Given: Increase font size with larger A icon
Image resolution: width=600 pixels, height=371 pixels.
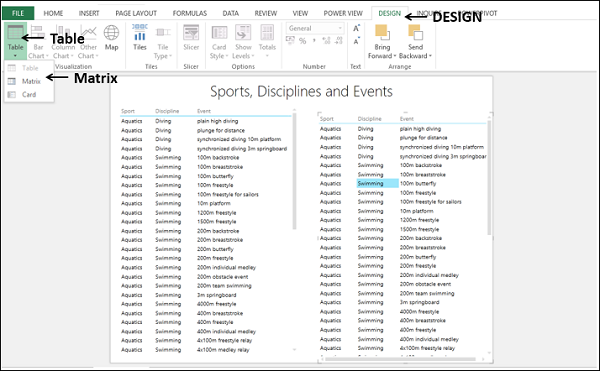Looking at the screenshot, I should (356, 28).
